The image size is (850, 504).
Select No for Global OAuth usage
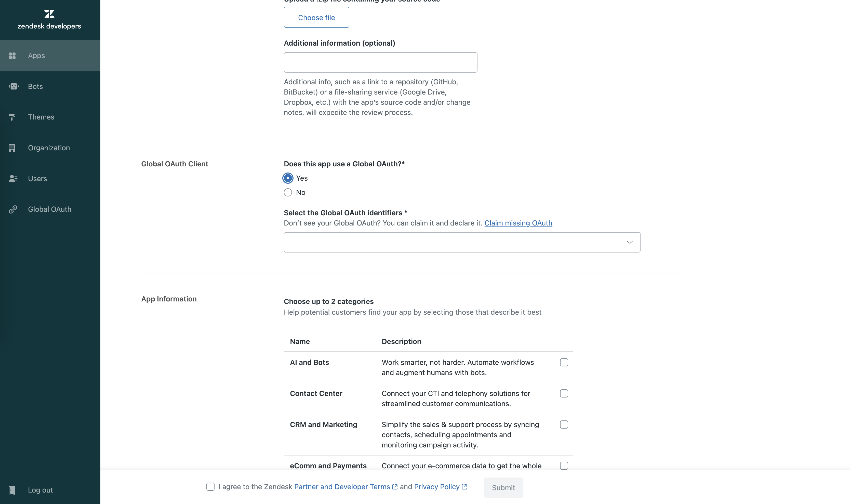(x=288, y=193)
